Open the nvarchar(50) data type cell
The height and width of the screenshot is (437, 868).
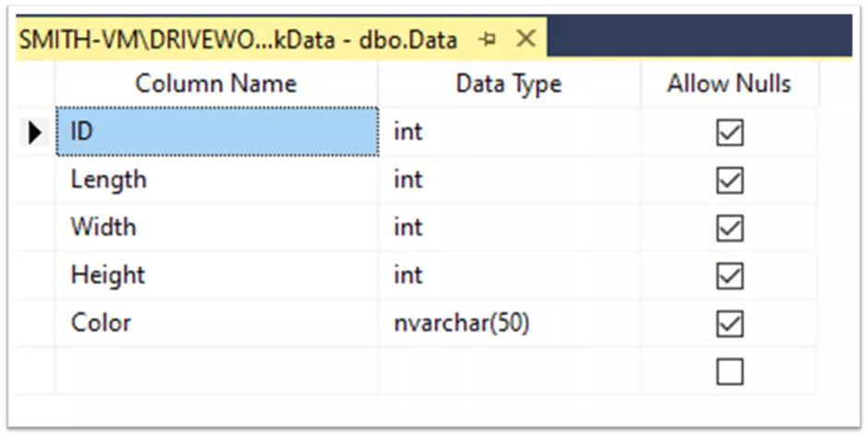pos(510,323)
